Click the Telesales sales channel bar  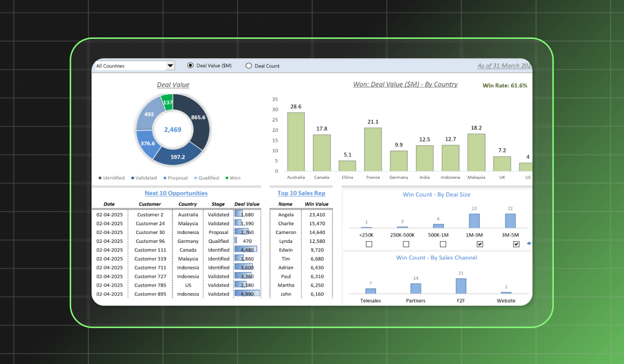pos(370,291)
